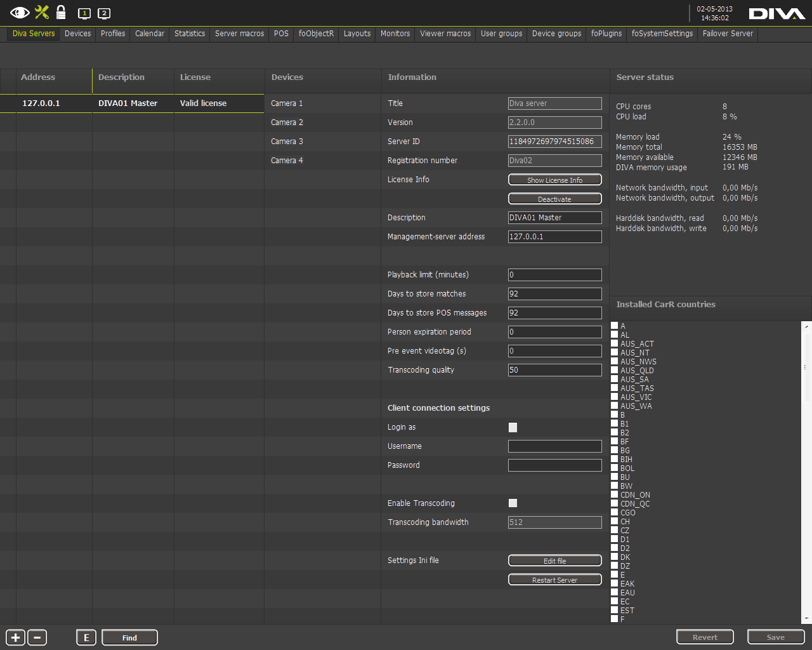Screen dimensions: 812x650
Task: Click the DIVA logo
Action: point(776,14)
